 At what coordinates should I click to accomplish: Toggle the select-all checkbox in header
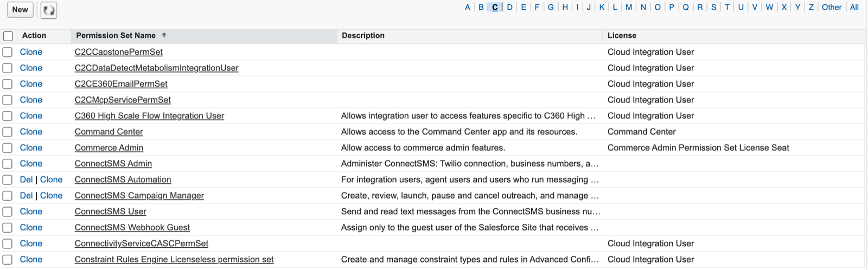8,36
